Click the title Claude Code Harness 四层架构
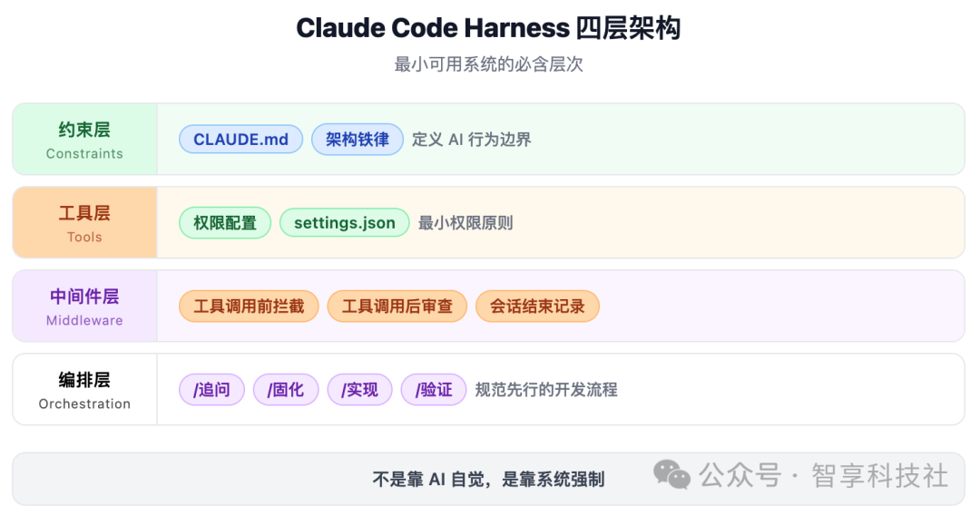The height and width of the screenshot is (515, 980). coord(488,28)
